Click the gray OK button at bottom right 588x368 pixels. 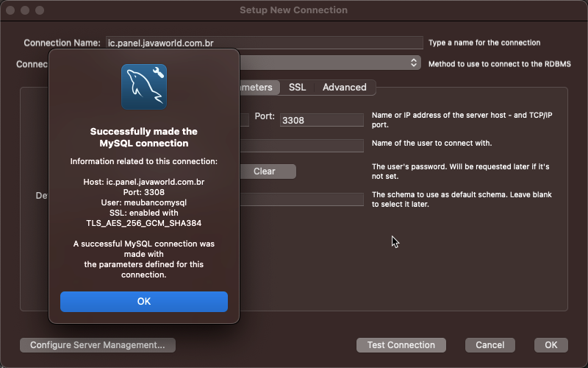(551, 345)
